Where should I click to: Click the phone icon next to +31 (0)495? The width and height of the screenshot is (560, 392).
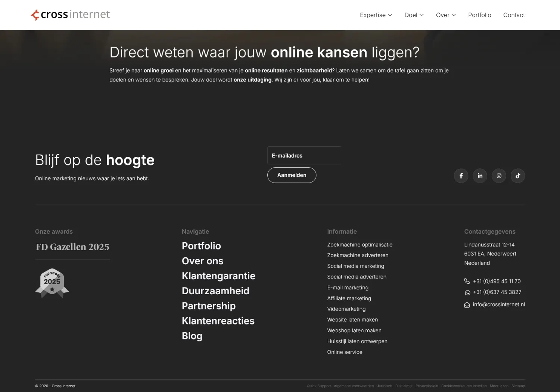[x=467, y=281]
